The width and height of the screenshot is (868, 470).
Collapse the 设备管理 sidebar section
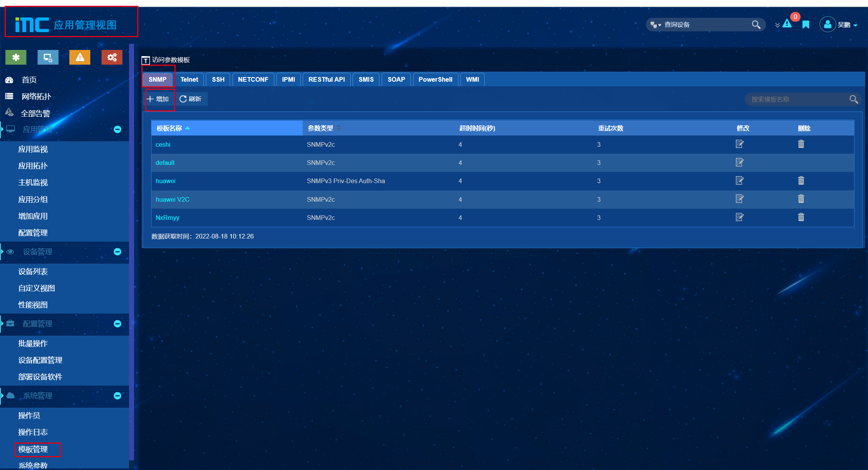tap(117, 252)
